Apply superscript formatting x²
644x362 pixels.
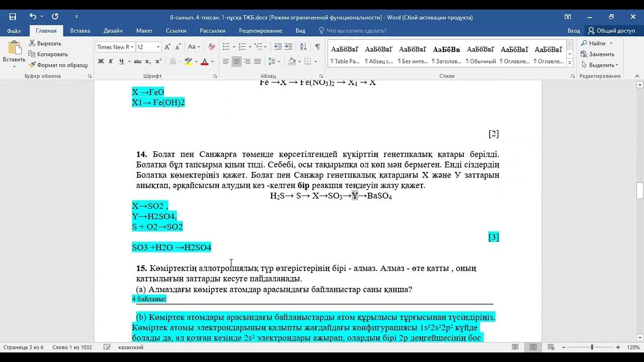(x=158, y=61)
